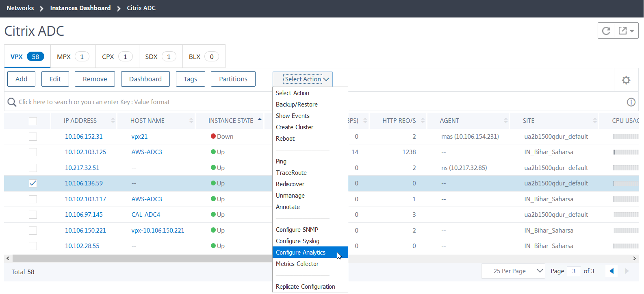Sort by Instance State ascending arrow

pyautogui.click(x=260, y=119)
